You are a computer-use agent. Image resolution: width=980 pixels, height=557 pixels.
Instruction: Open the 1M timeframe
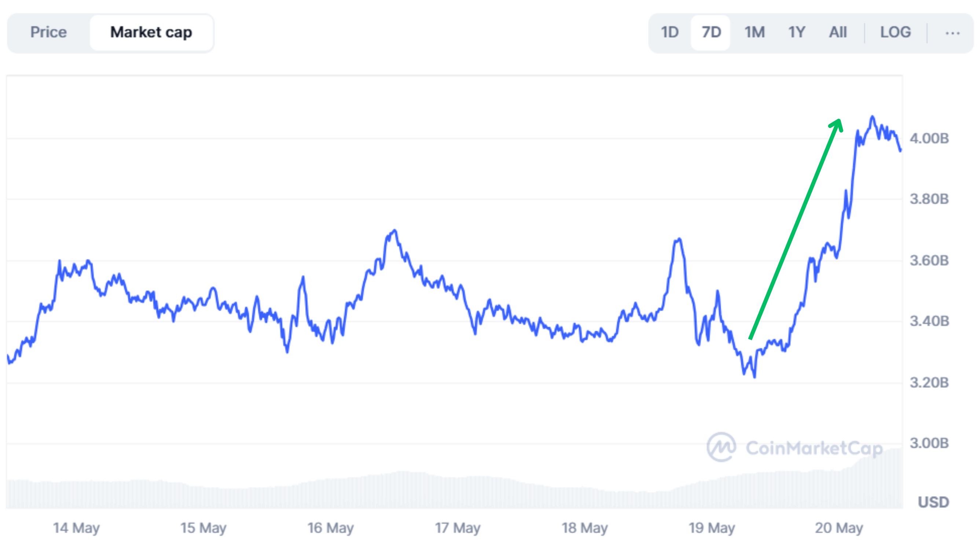pyautogui.click(x=754, y=32)
